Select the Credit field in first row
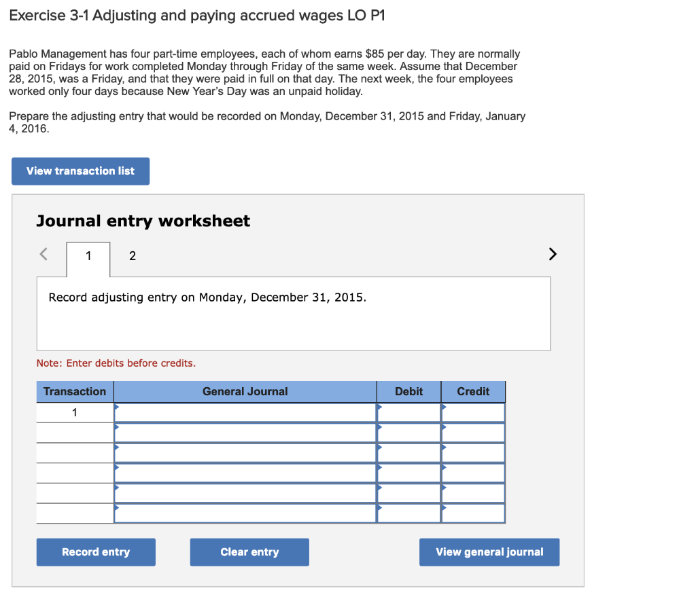 [473, 412]
